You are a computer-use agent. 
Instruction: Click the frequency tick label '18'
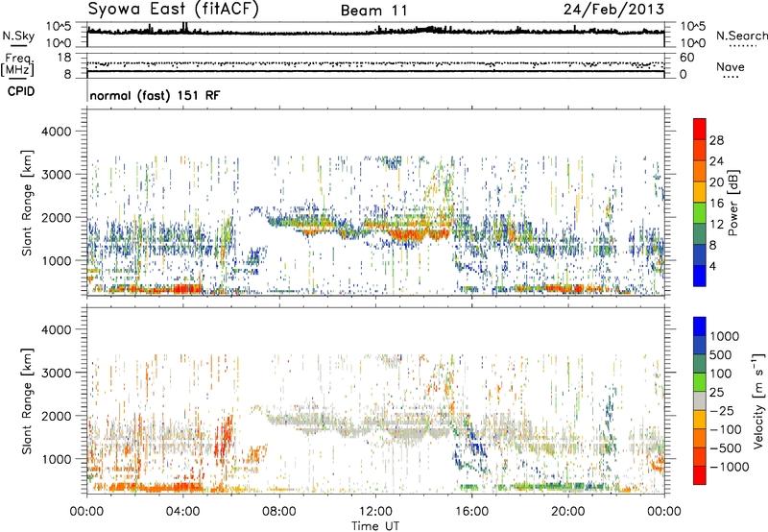coord(64,58)
